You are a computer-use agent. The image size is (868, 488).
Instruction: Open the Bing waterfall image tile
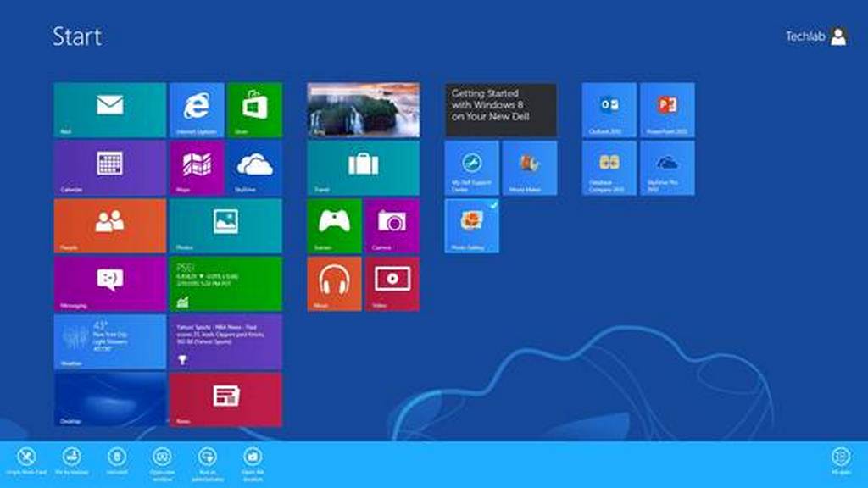[363, 109]
